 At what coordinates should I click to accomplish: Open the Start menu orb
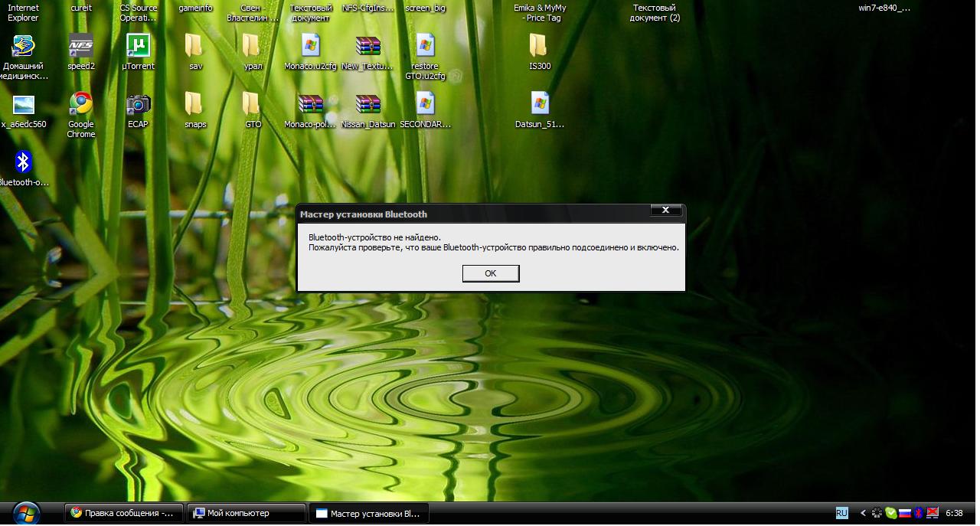click(x=27, y=513)
